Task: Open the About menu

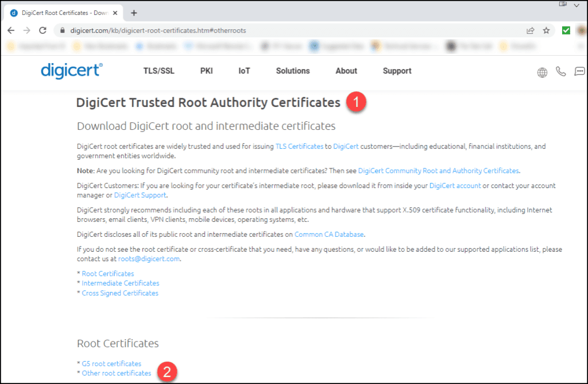Action: tap(346, 71)
